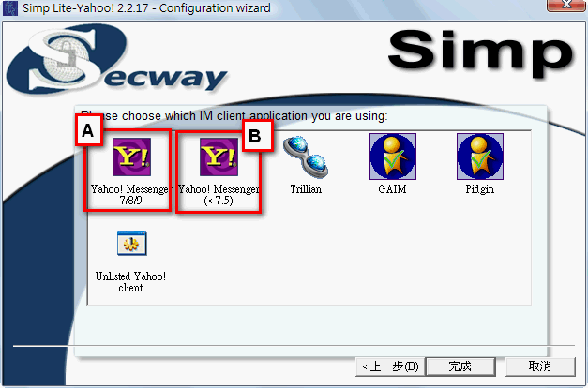Go back with 上一步(B) button

pyautogui.click(x=390, y=366)
